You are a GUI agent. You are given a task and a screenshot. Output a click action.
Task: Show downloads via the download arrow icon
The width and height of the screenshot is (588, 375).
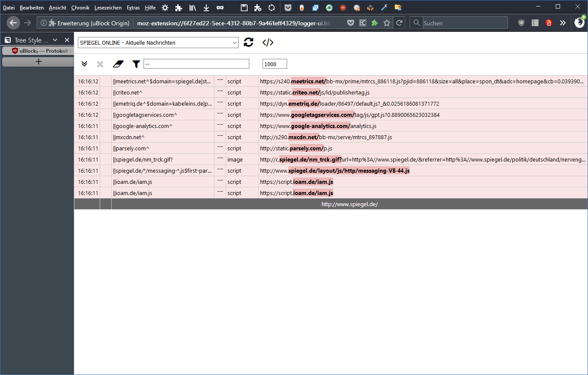click(x=206, y=8)
